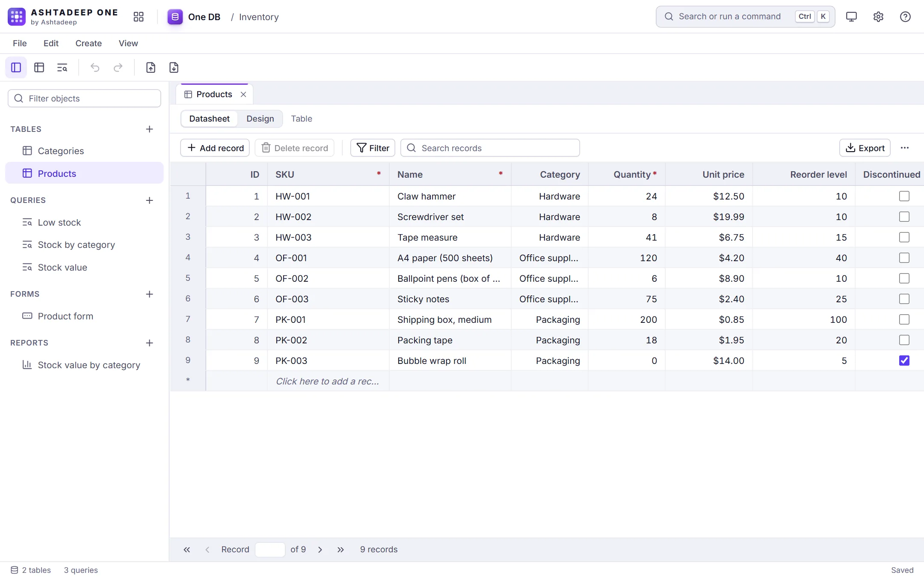Open the File menu
This screenshot has height=578, width=924.
point(20,43)
